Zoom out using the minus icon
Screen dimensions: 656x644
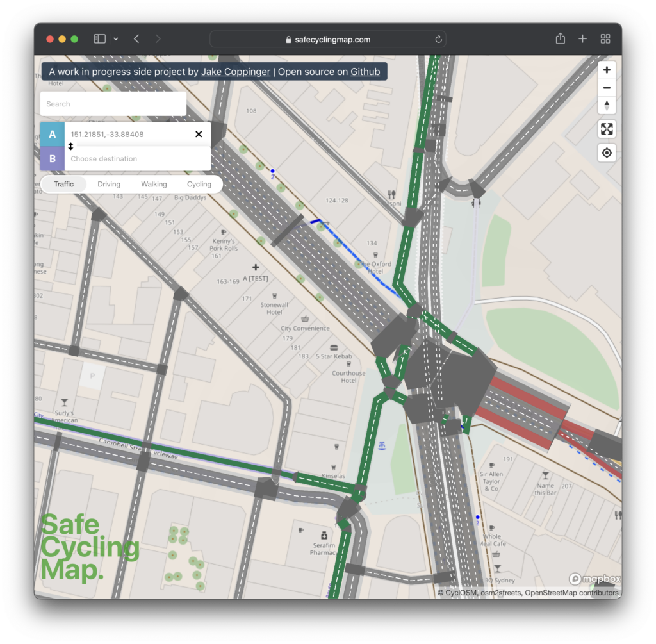click(606, 87)
